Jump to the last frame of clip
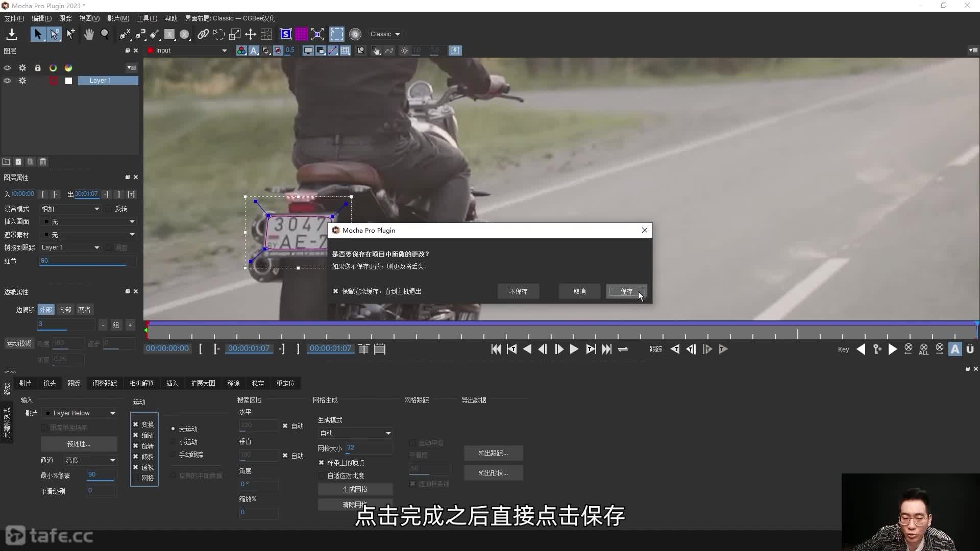Viewport: 980px width, 551px height. click(x=606, y=349)
